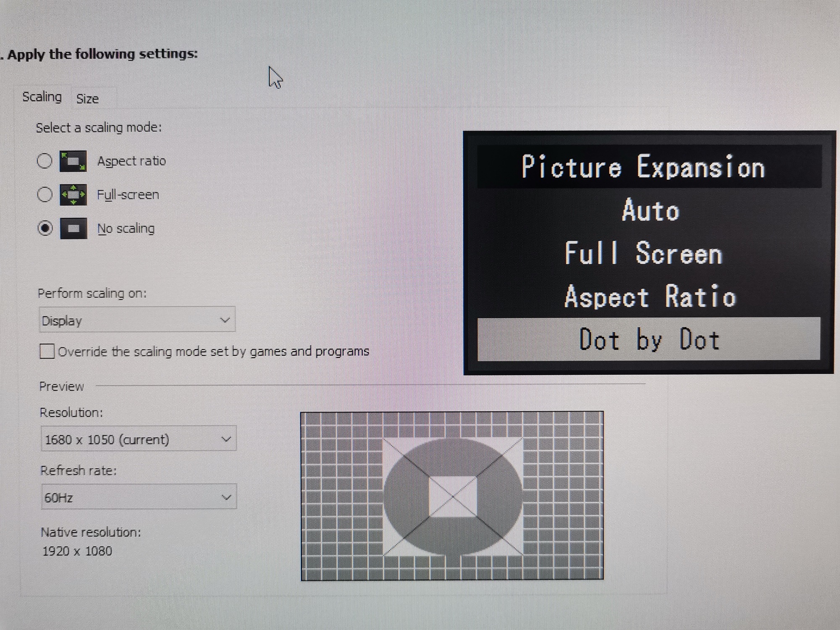Switch to the Scaling tab
Screen dimensions: 840x630
tap(42, 97)
